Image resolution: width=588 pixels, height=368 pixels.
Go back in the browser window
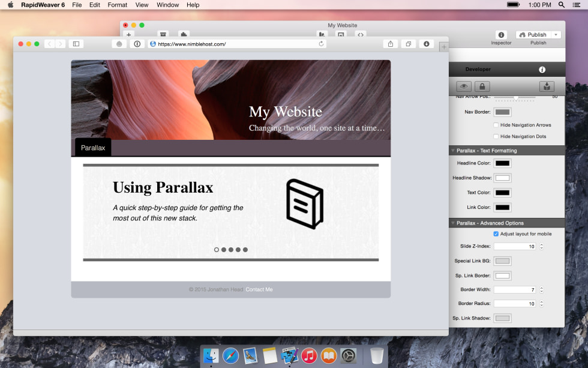49,44
